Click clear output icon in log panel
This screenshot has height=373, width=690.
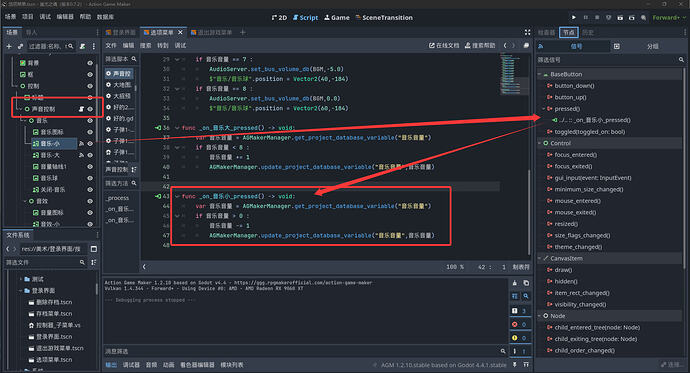tap(514, 283)
